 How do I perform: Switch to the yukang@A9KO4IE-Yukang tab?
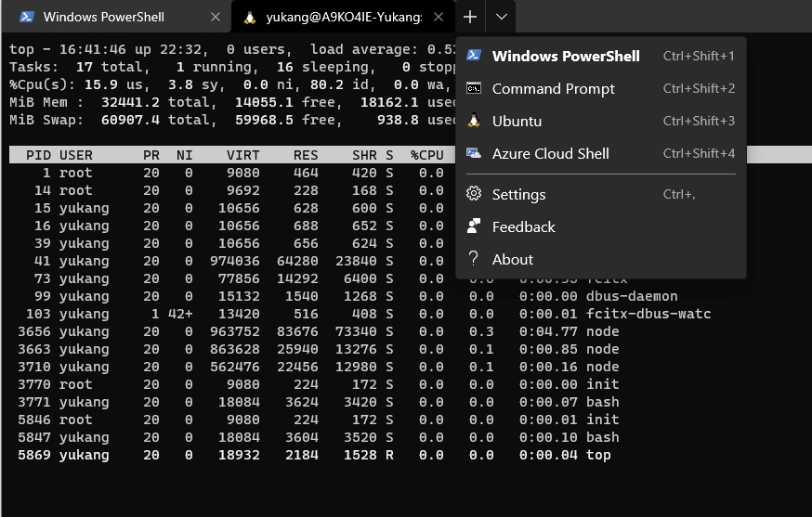pos(344,17)
